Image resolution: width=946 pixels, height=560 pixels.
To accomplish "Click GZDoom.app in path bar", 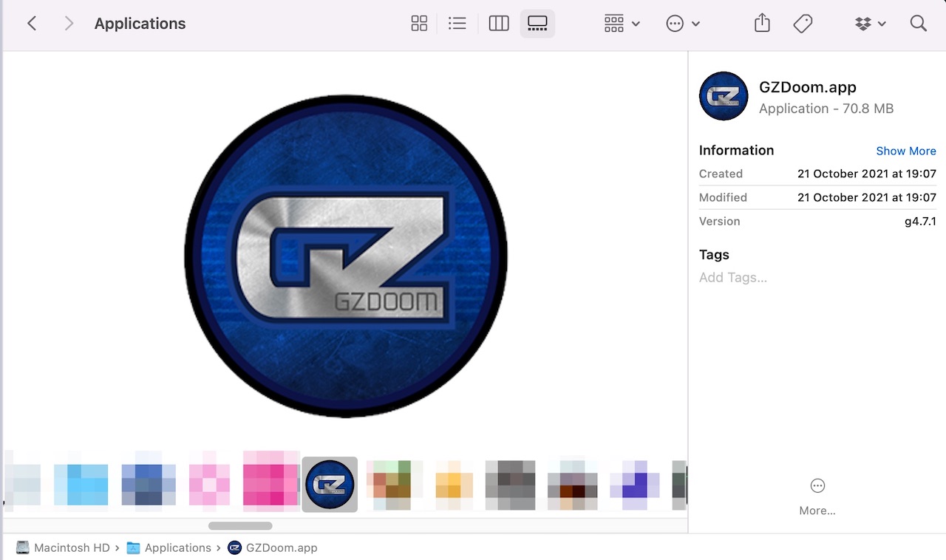I will (x=273, y=548).
